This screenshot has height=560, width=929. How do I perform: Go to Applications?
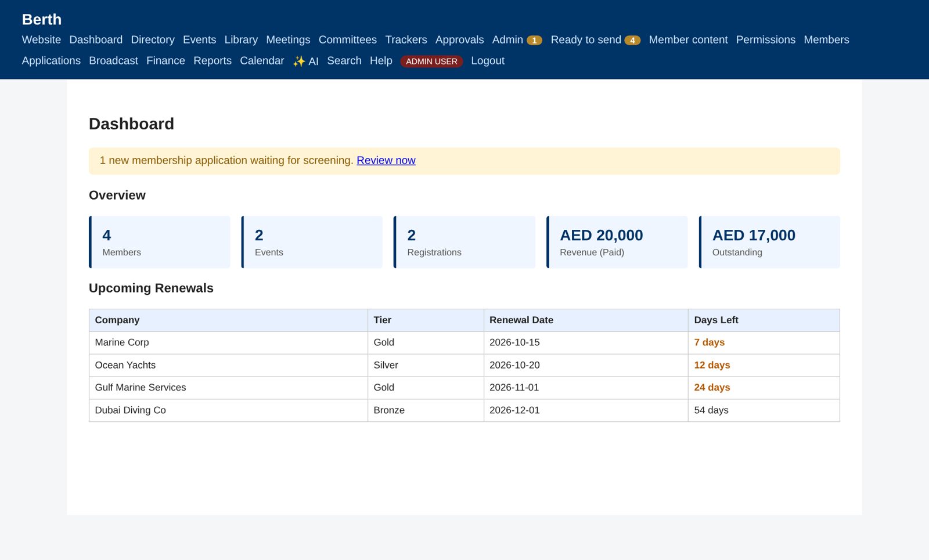click(x=51, y=60)
